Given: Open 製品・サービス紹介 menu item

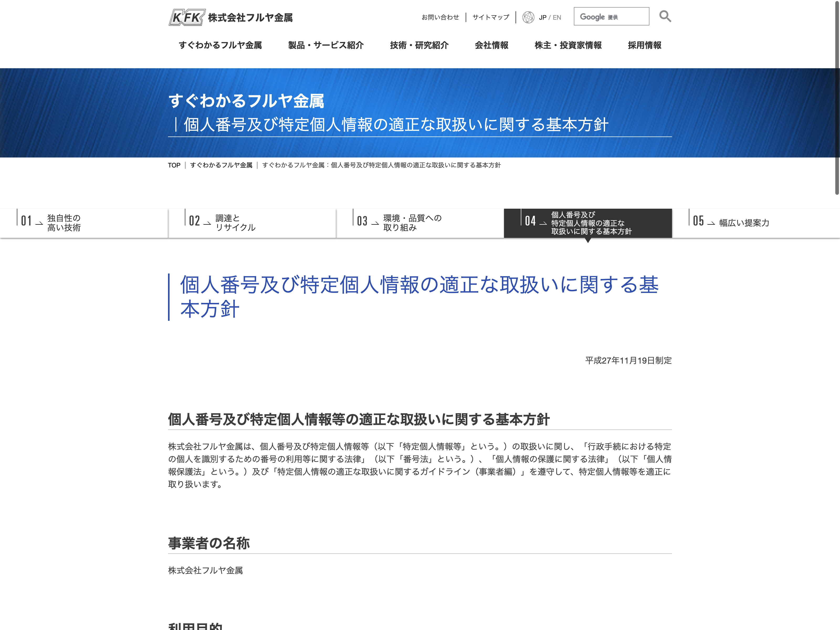Looking at the screenshot, I should (x=325, y=45).
